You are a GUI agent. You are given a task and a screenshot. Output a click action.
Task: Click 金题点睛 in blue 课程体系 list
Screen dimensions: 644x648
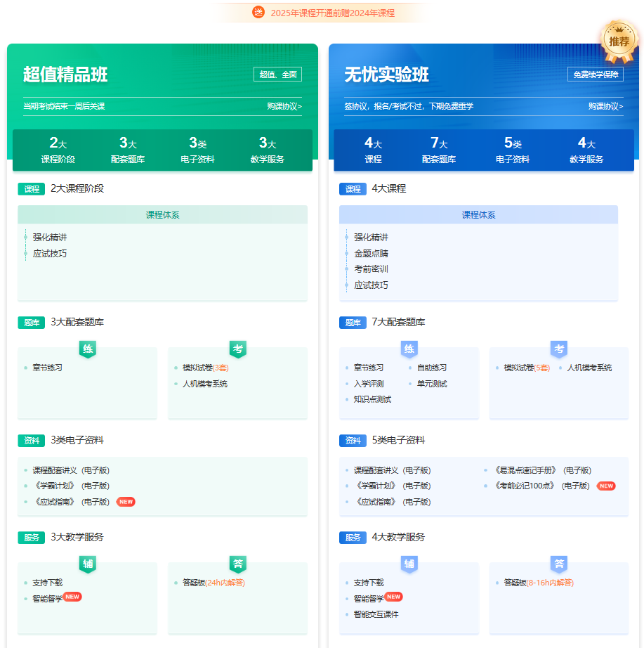tap(371, 254)
